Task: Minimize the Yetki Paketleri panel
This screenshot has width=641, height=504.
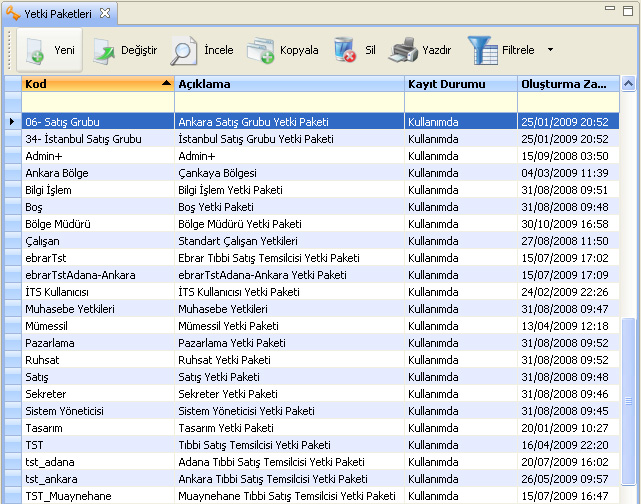Action: click(610, 8)
